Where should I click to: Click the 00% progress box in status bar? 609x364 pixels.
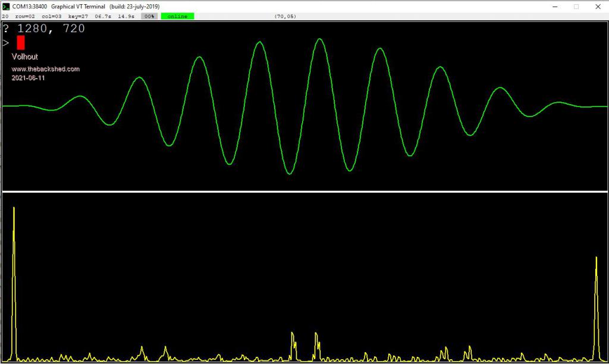149,16
